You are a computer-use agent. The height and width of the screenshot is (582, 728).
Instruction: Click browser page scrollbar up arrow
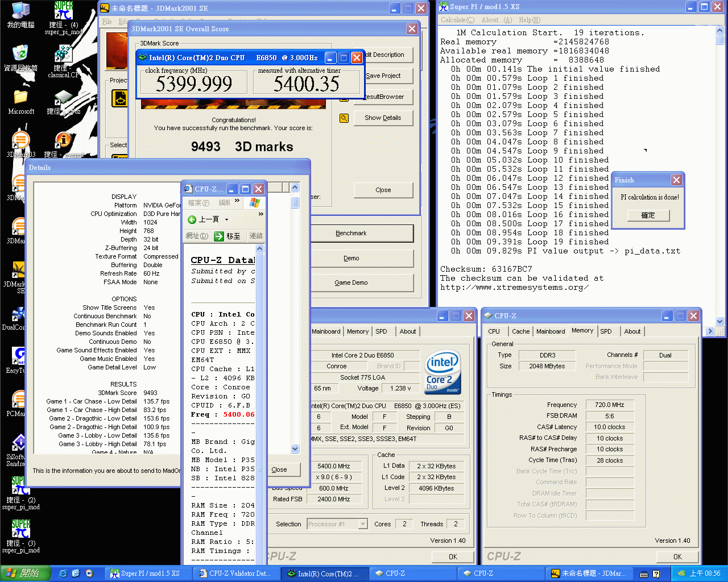click(260, 249)
